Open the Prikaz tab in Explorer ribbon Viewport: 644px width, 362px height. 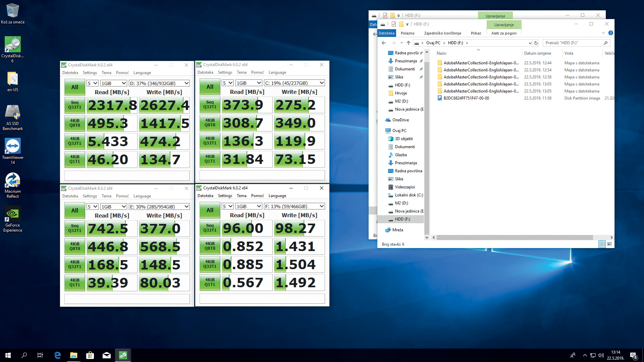point(476,33)
